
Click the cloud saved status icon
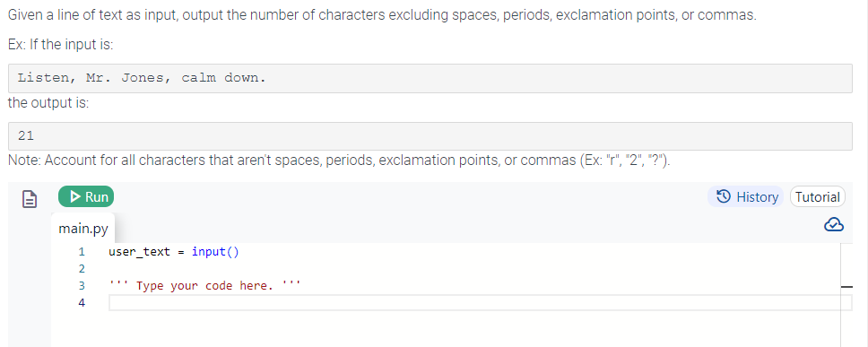coord(834,224)
